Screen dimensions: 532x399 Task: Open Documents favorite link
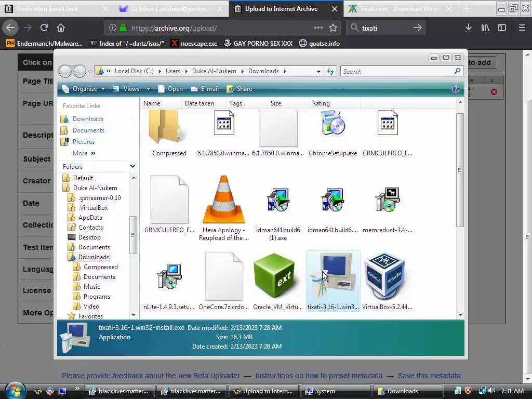[x=88, y=130]
